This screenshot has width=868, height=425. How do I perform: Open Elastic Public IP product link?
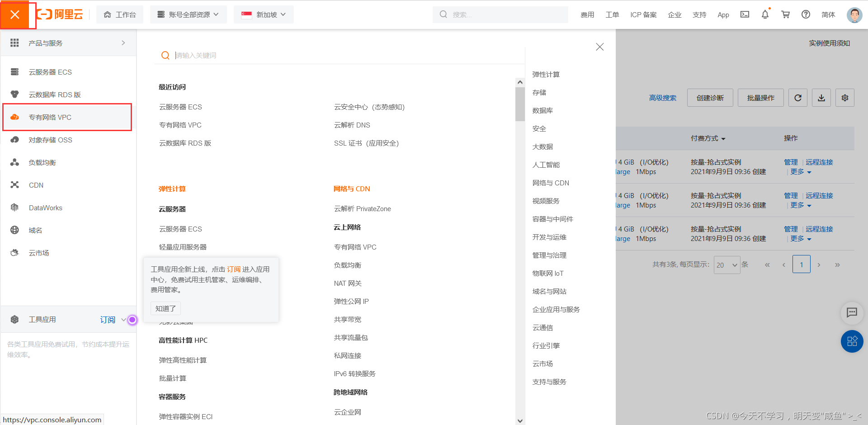351,302
